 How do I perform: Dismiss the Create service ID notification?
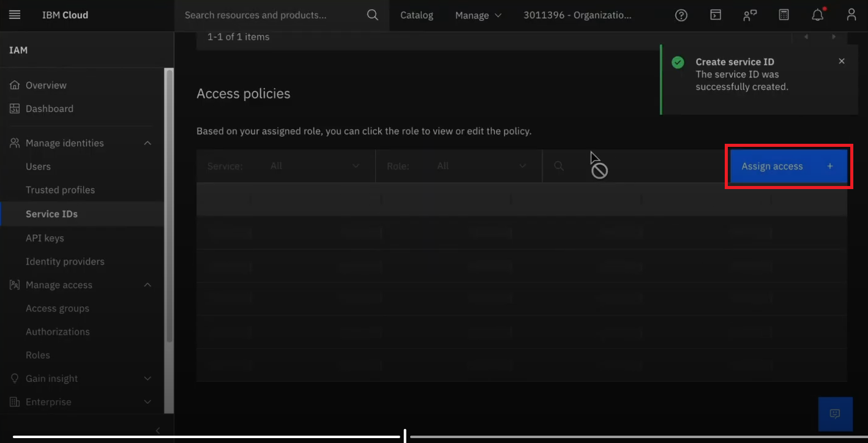(x=842, y=61)
